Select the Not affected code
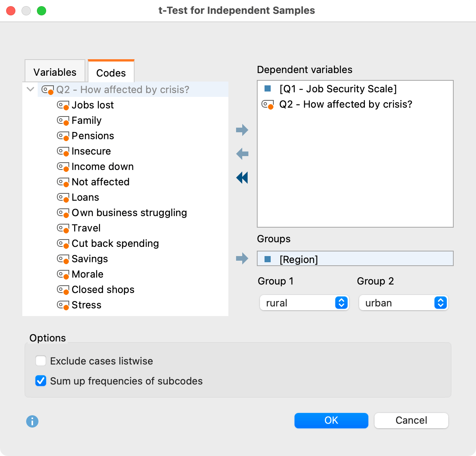476x456 pixels. point(100,182)
